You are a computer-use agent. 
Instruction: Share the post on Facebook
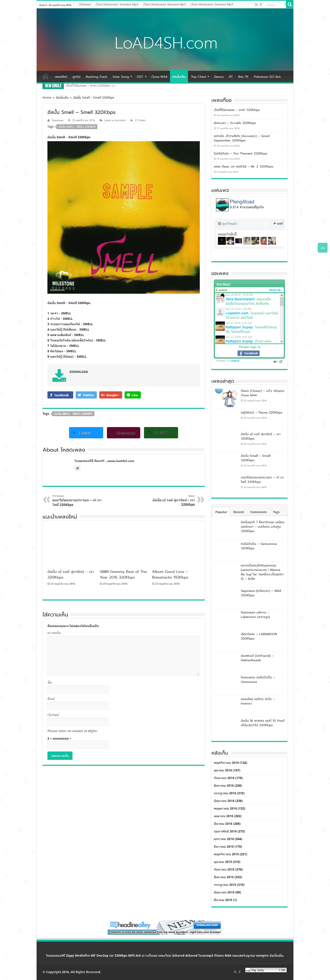click(x=61, y=395)
